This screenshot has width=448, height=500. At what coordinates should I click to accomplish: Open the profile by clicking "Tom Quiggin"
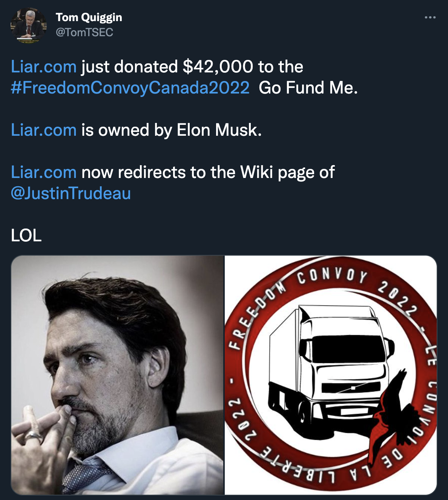[89, 17]
